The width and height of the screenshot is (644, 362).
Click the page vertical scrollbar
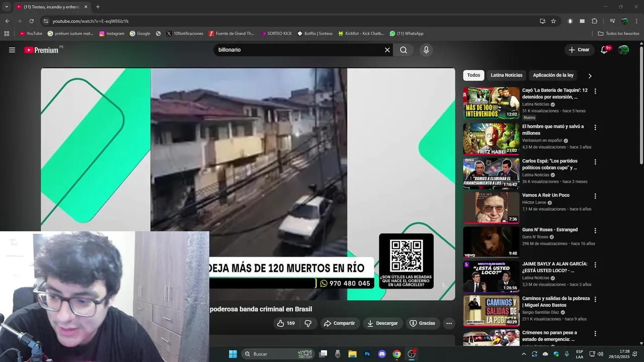pos(641,105)
